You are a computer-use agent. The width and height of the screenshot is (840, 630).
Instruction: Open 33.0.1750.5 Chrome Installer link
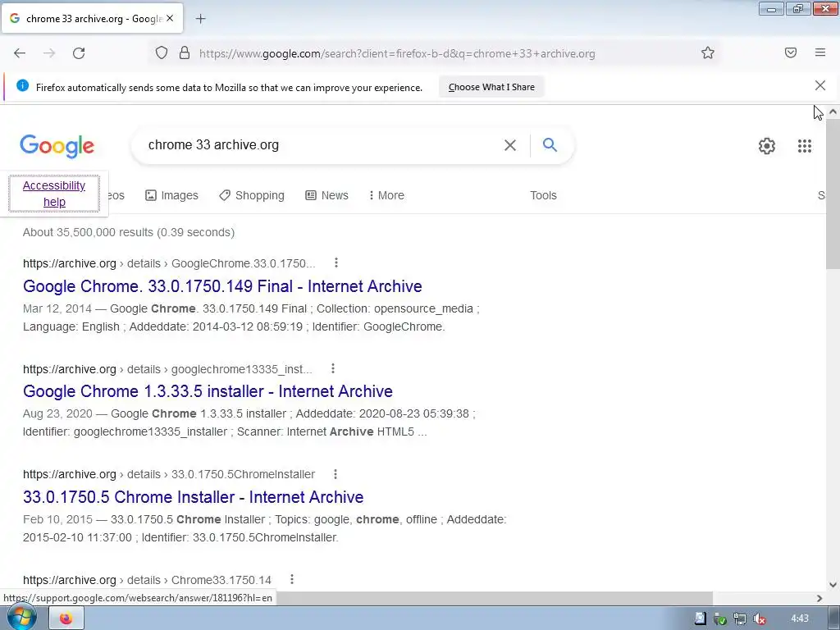pyautogui.click(x=194, y=497)
